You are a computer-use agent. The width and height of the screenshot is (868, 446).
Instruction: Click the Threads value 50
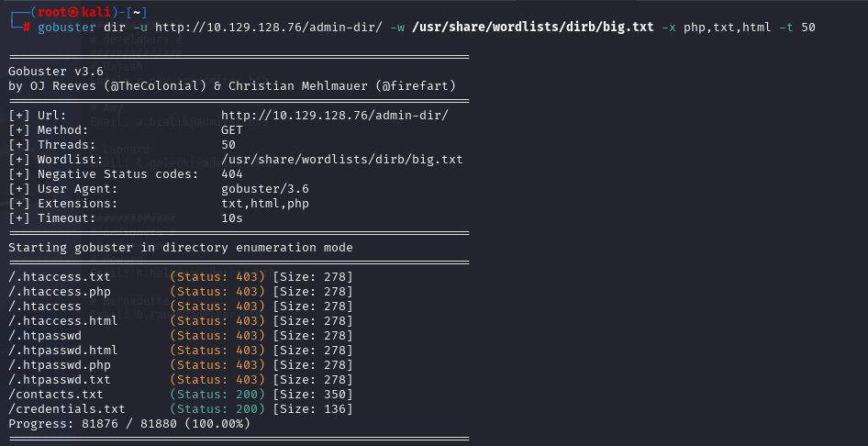[228, 145]
